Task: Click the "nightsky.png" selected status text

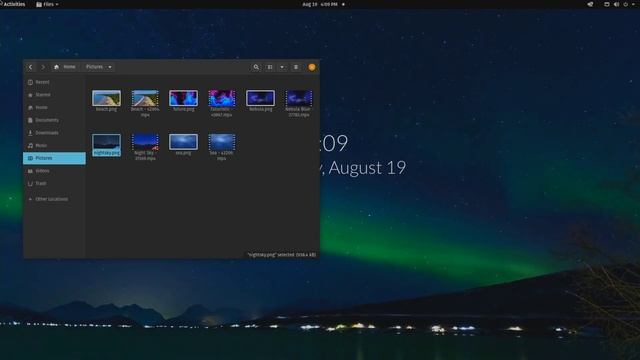Action: (282, 255)
